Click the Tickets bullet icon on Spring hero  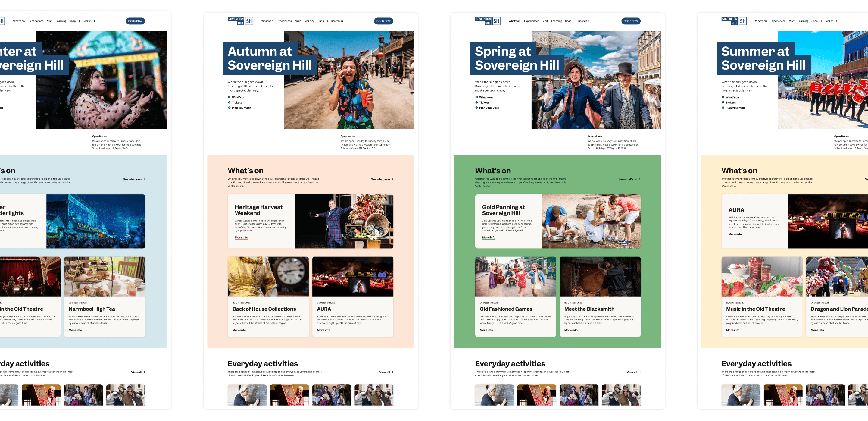476,102
